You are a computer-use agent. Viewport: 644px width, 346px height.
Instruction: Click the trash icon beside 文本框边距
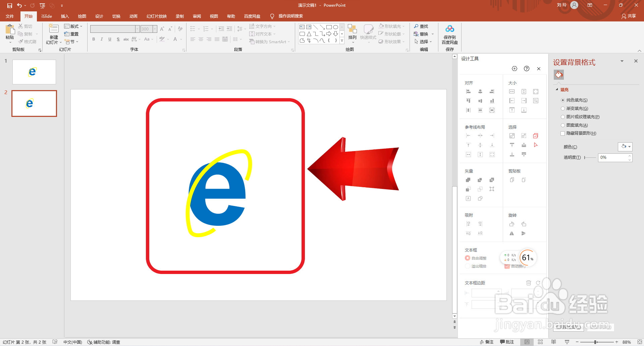coord(529,283)
